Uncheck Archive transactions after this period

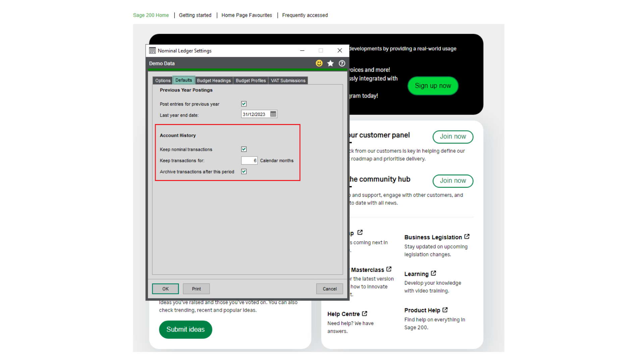[x=244, y=171]
